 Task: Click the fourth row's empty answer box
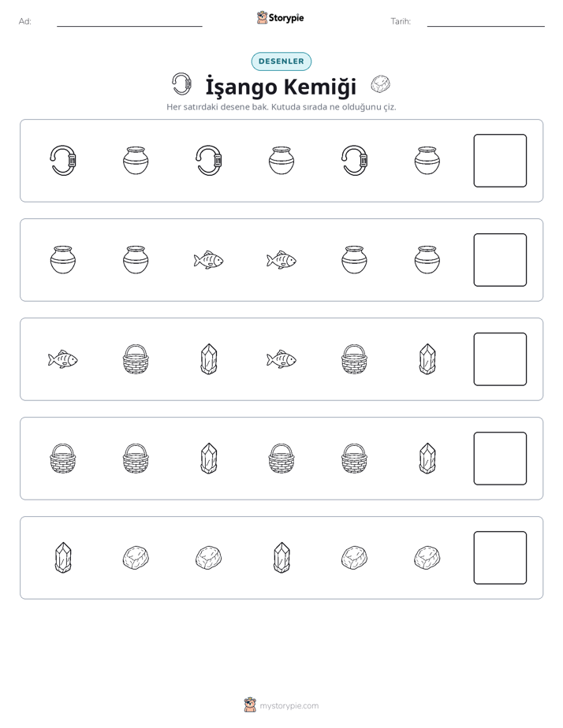coord(500,459)
